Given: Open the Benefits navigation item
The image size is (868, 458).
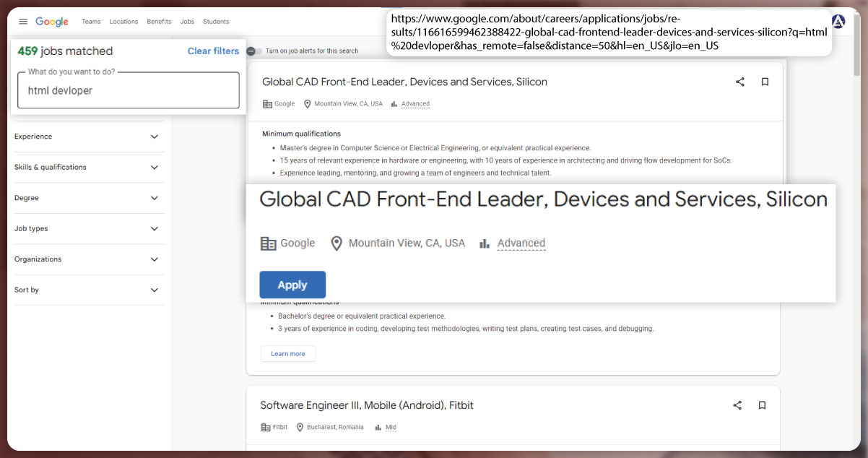Looking at the screenshot, I should pyautogui.click(x=159, y=22).
